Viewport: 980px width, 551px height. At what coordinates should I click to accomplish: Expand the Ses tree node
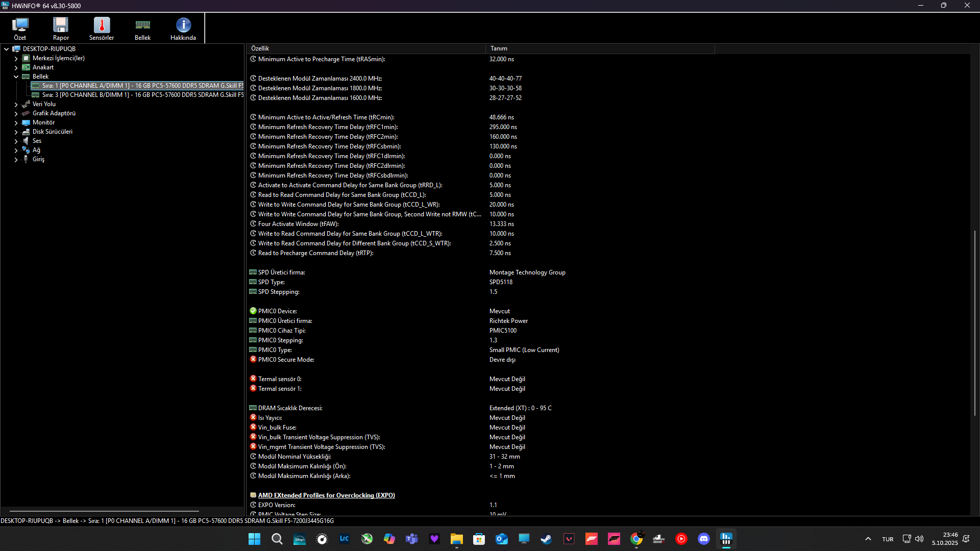[x=16, y=141]
